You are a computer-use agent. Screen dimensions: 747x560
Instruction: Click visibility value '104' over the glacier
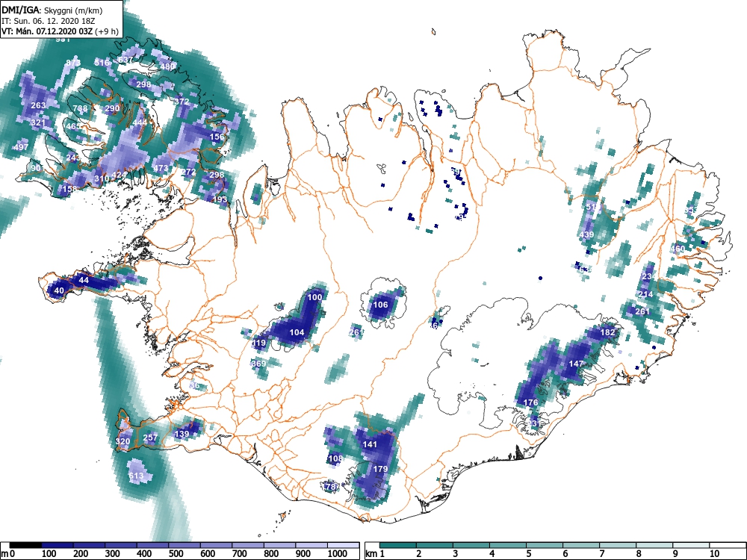[297, 332]
